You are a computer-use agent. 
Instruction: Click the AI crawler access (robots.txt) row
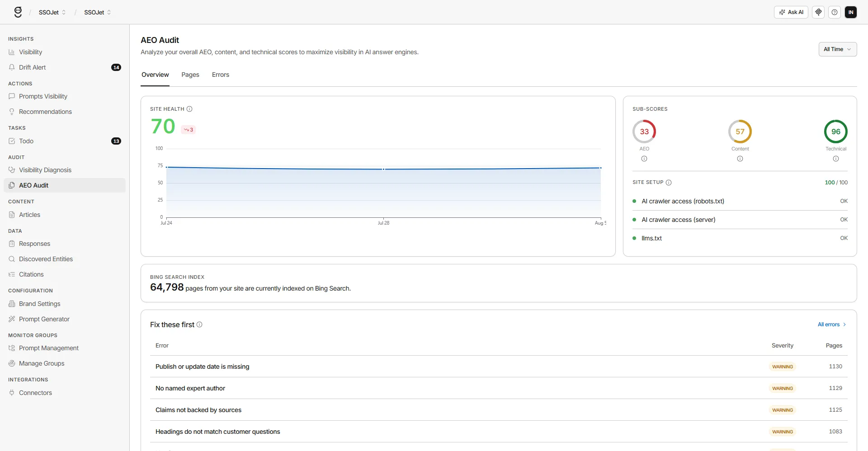740,201
